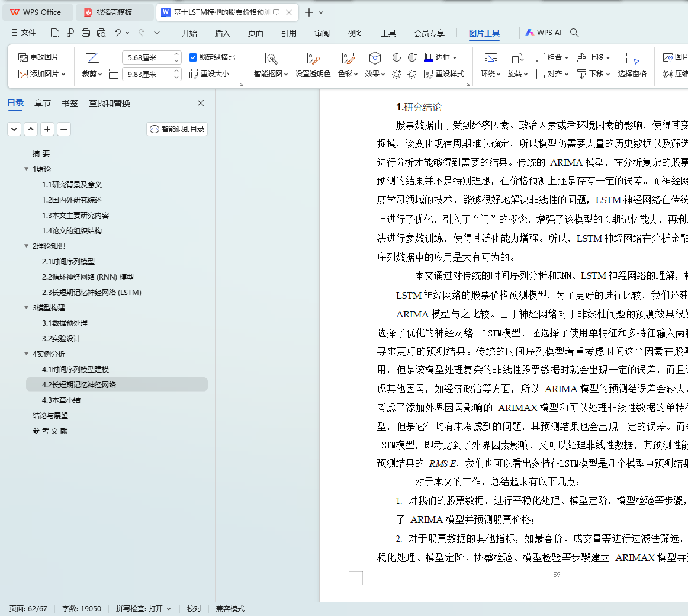This screenshot has height=616, width=688.
Task: Jump to 1.1研究背景及意义 heading
Action: click(x=72, y=184)
